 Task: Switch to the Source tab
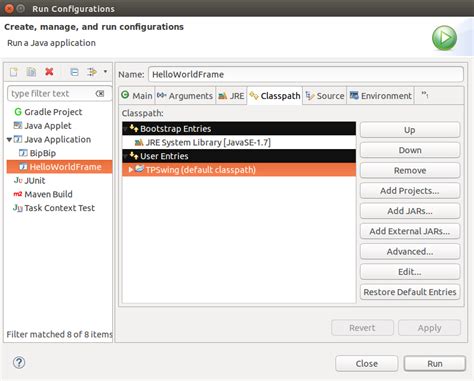pos(325,96)
